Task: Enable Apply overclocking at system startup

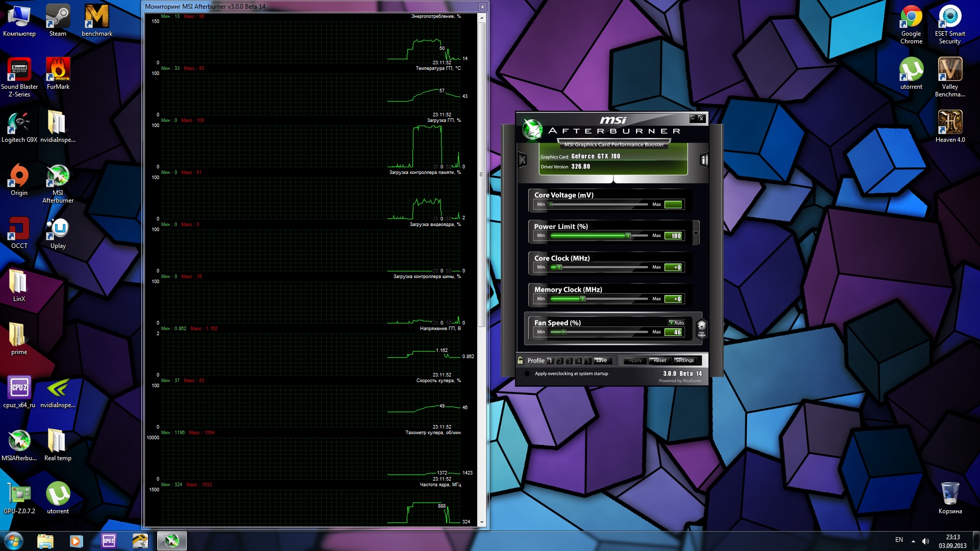Action: click(x=527, y=373)
